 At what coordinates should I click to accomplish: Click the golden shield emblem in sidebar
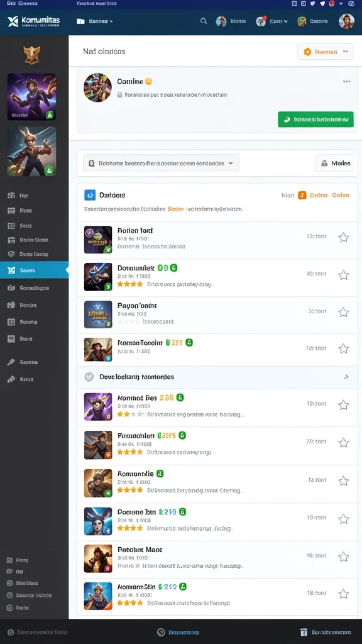(31, 54)
